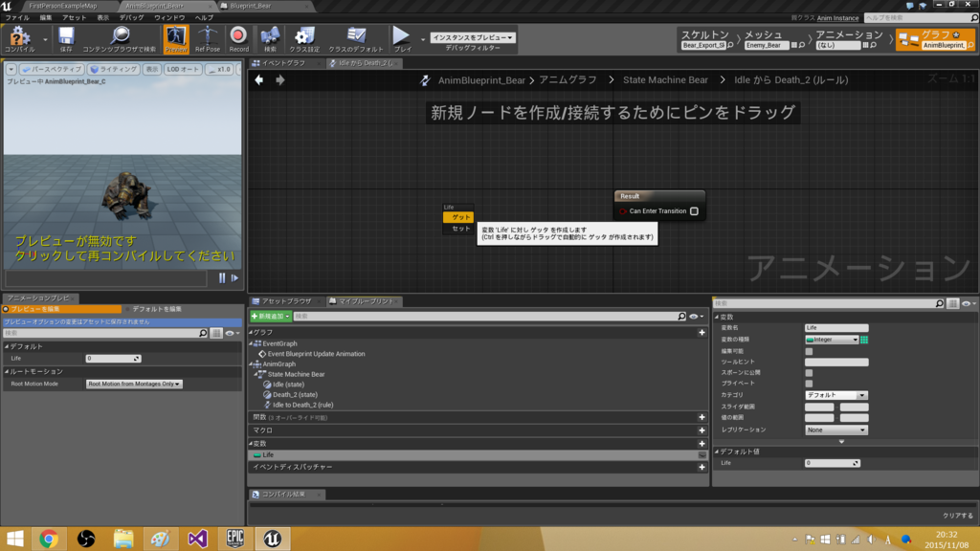Switch to the アセットブラウザ tab
Viewport: 980px width, 551px height.
click(x=285, y=301)
